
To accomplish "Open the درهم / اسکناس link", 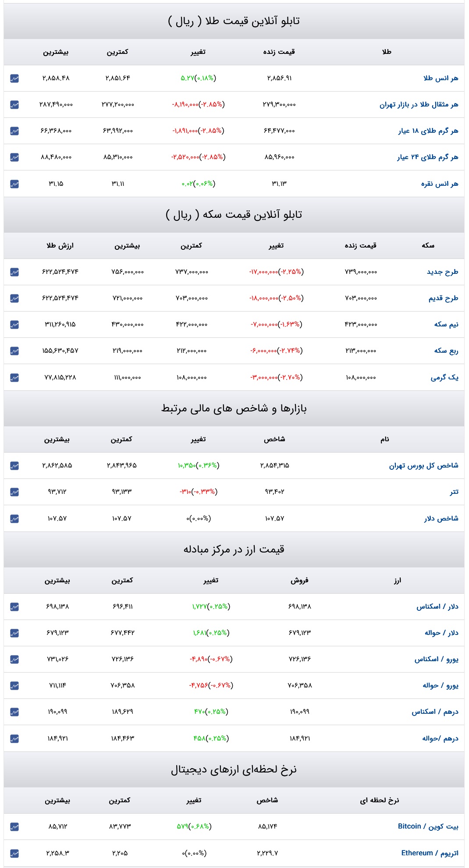I will click(435, 712).
